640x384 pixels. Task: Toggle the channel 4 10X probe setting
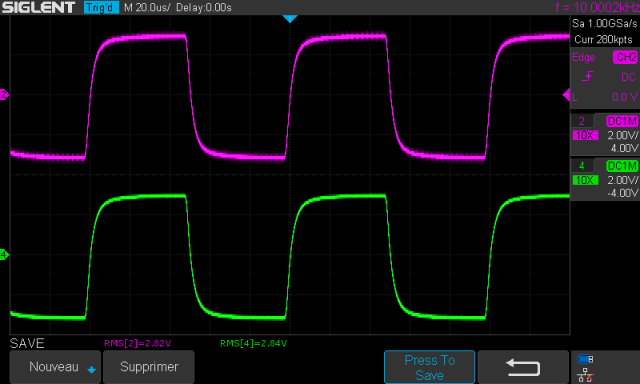[585, 180]
